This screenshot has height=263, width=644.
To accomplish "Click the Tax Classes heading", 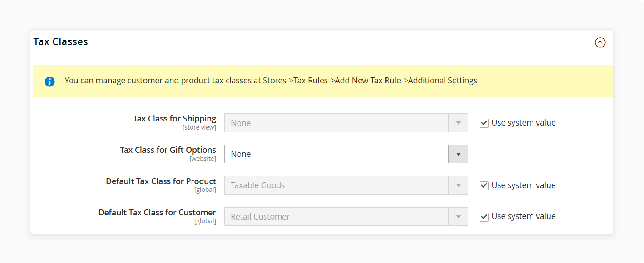I will (61, 42).
